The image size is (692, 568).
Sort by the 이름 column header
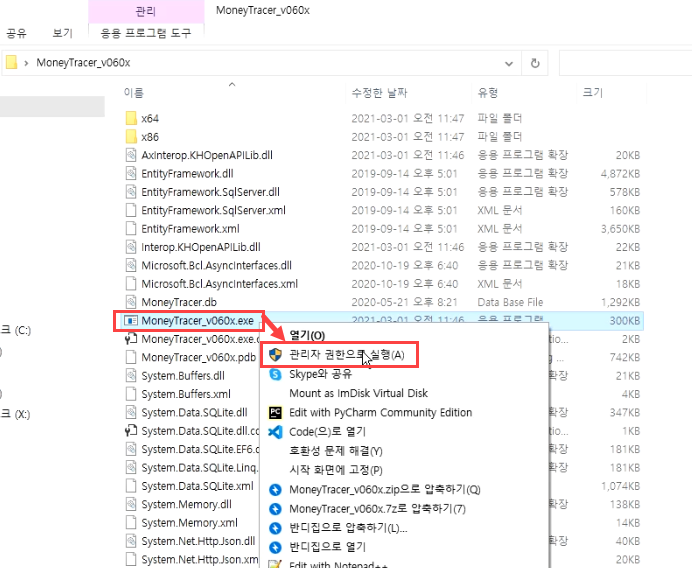coord(133,93)
